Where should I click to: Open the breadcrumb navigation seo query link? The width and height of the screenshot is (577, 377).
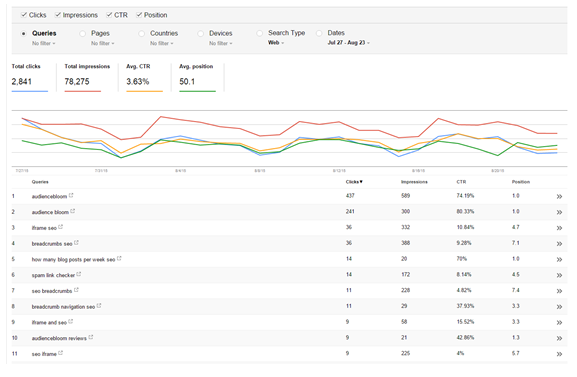point(63,307)
